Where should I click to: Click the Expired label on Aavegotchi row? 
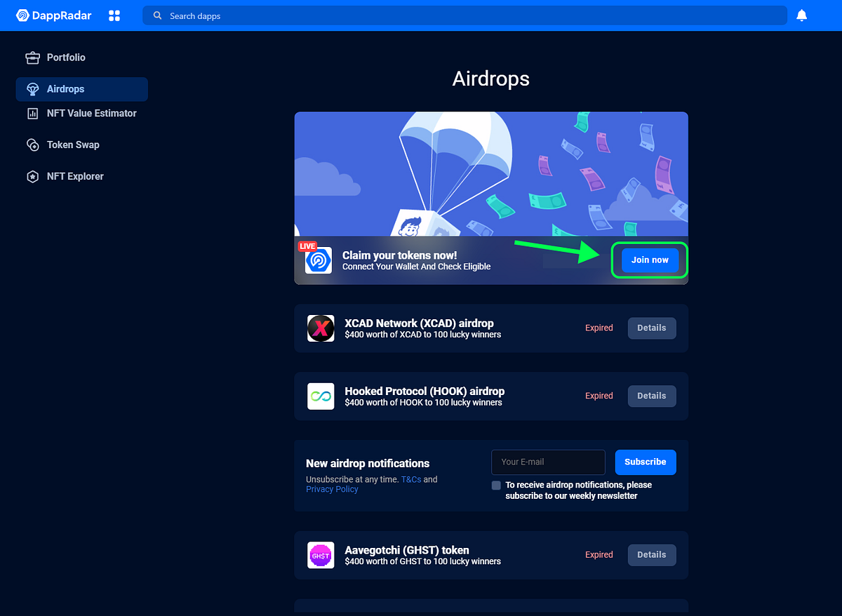[599, 555]
